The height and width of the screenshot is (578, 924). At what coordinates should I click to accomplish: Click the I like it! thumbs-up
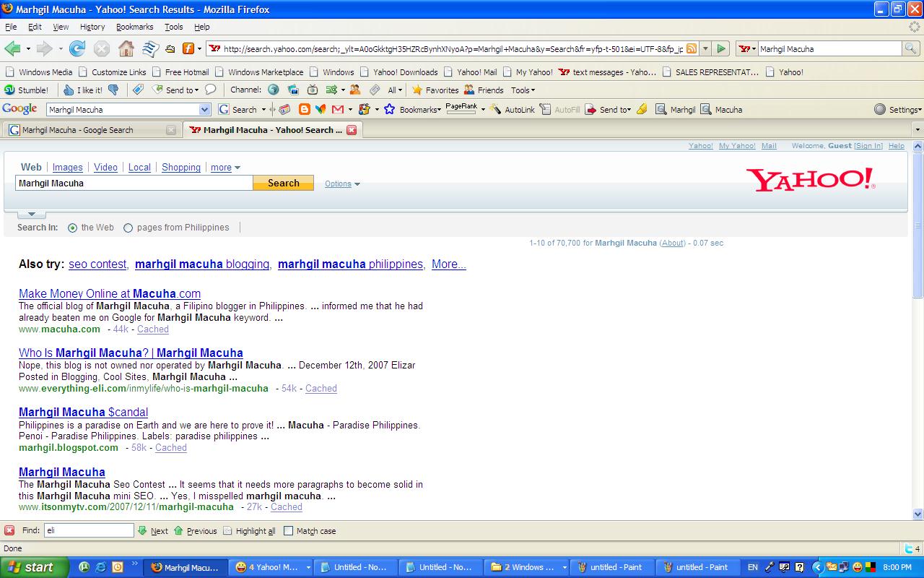[x=83, y=90]
